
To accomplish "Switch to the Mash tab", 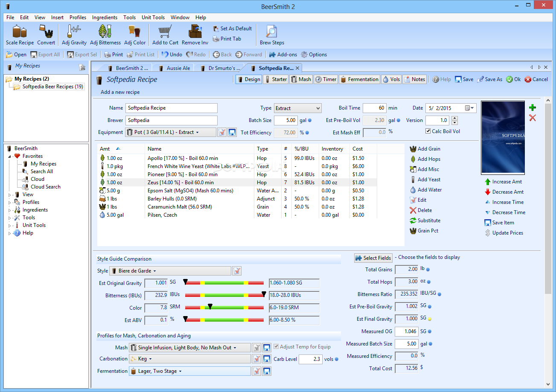I will coord(301,79).
